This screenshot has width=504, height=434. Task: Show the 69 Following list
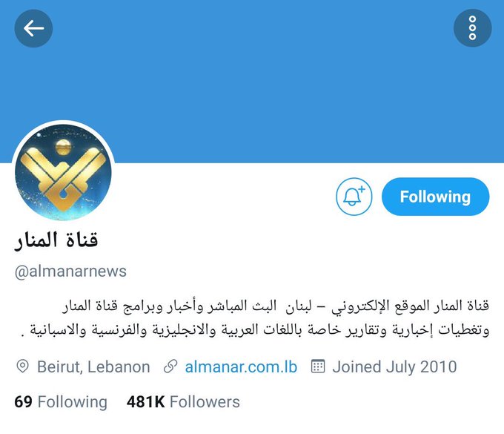61,402
